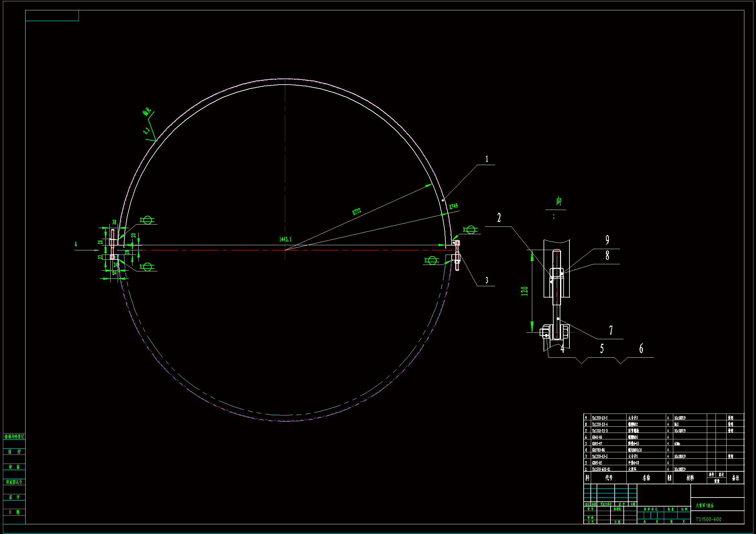Screen dimensions: 756x534
Task: Select the 38 dimension near left clamp
Action: (x=114, y=222)
